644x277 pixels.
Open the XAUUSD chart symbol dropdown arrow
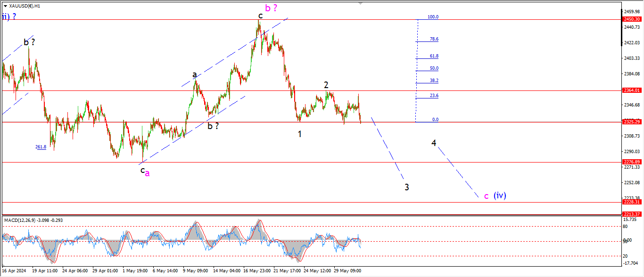[5, 6]
